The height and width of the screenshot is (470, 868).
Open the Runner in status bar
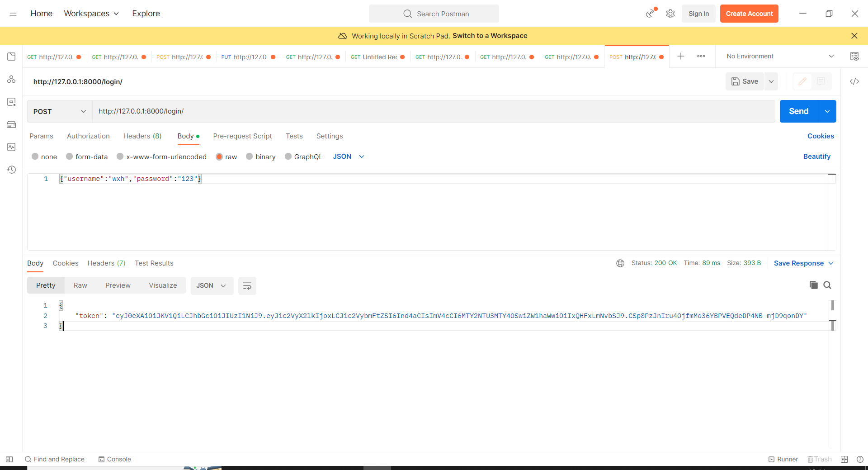click(x=783, y=459)
